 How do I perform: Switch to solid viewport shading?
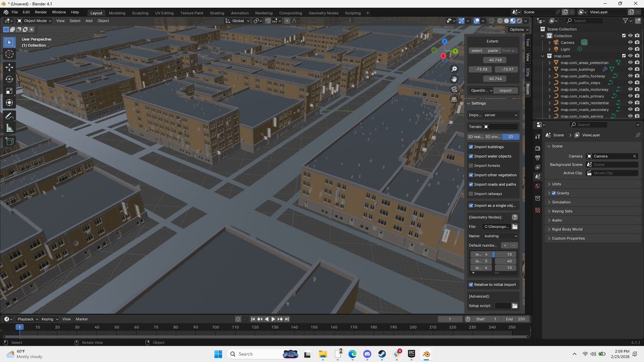point(506,21)
